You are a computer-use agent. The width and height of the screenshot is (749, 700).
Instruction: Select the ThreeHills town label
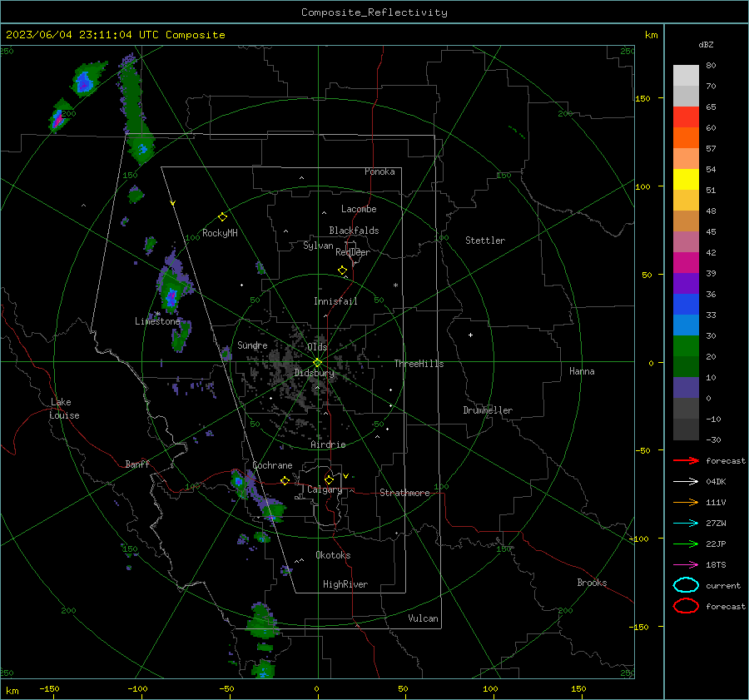[x=419, y=364]
